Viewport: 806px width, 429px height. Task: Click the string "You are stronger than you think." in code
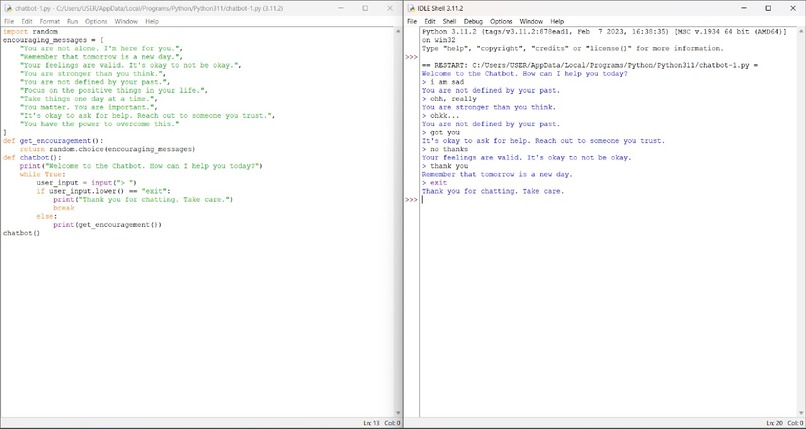coord(90,73)
